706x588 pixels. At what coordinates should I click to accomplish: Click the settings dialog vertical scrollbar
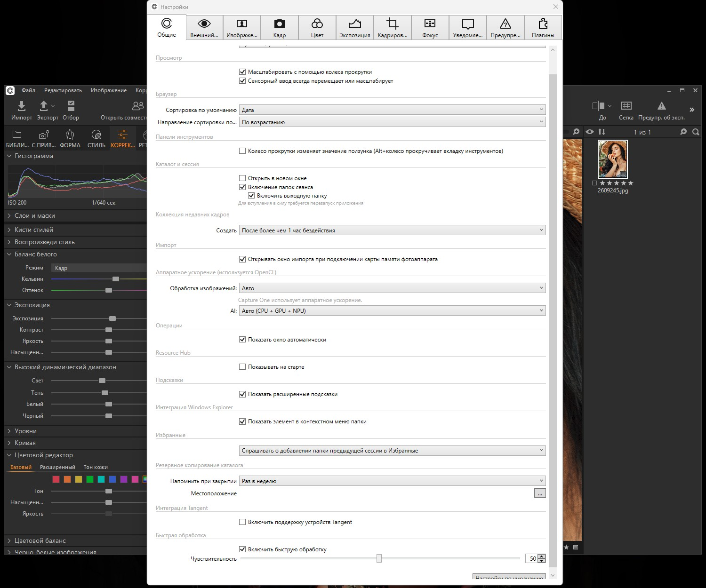(553, 320)
